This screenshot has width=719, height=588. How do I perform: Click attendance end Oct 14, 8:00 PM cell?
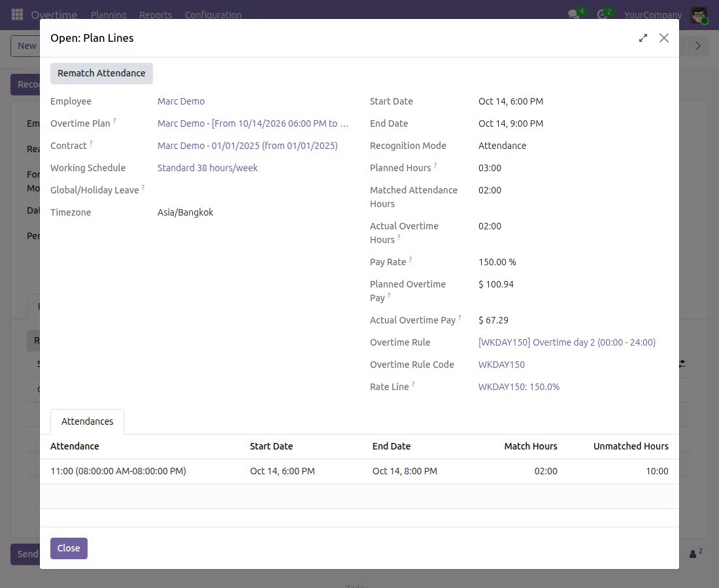point(405,471)
